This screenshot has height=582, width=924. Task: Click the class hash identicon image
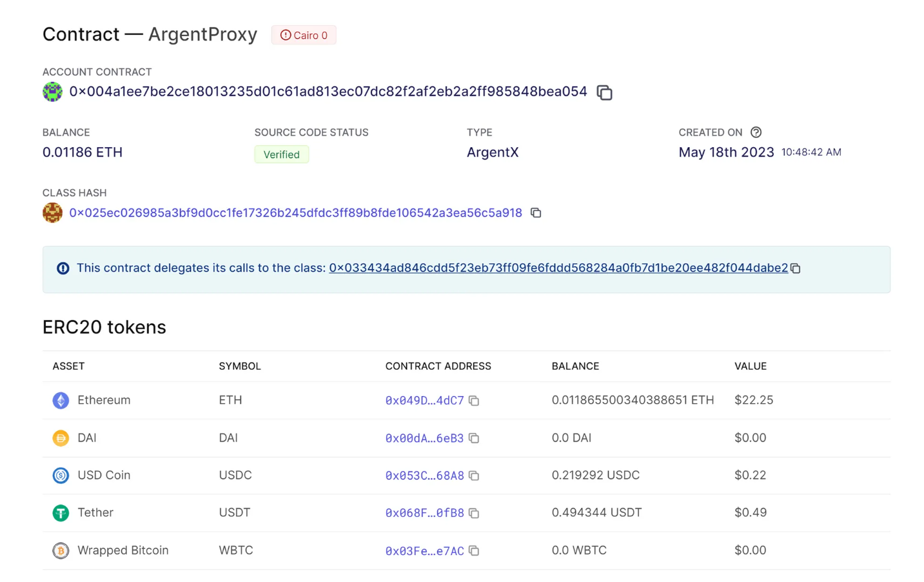click(x=53, y=212)
